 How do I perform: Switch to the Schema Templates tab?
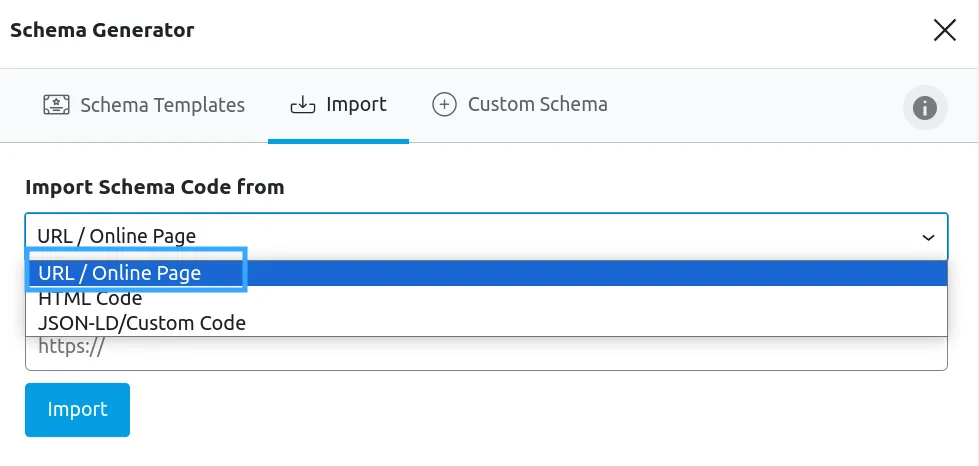click(144, 104)
